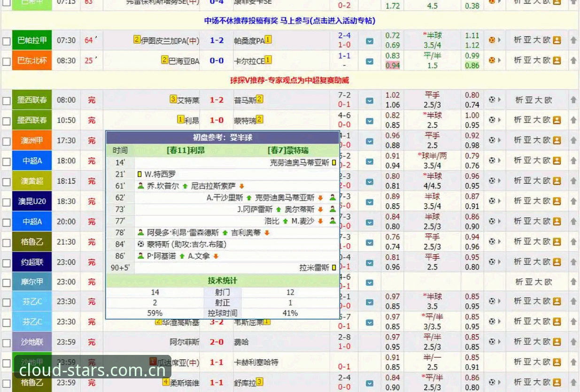The height and width of the screenshot is (392, 580).
Task: Click soccer ball icon in 澳黄超 row
Action: pos(492,180)
